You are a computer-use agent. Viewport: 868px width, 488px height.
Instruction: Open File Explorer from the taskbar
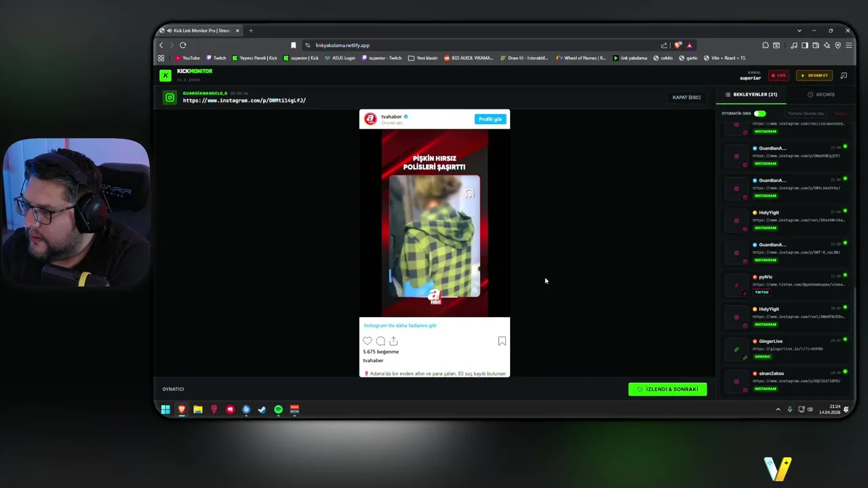coord(198,409)
